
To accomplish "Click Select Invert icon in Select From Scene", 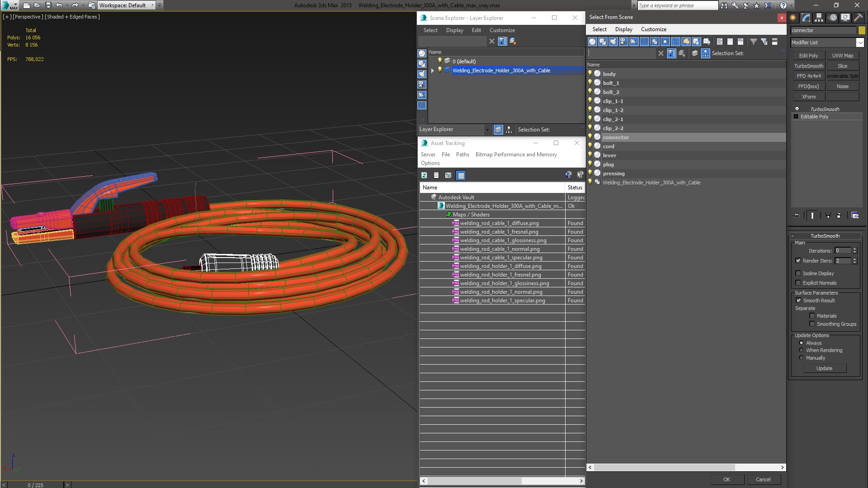I will tap(741, 42).
